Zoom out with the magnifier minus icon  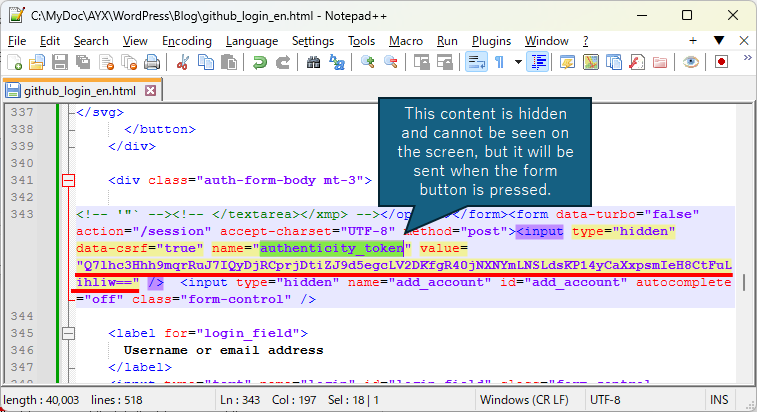tap(391, 62)
